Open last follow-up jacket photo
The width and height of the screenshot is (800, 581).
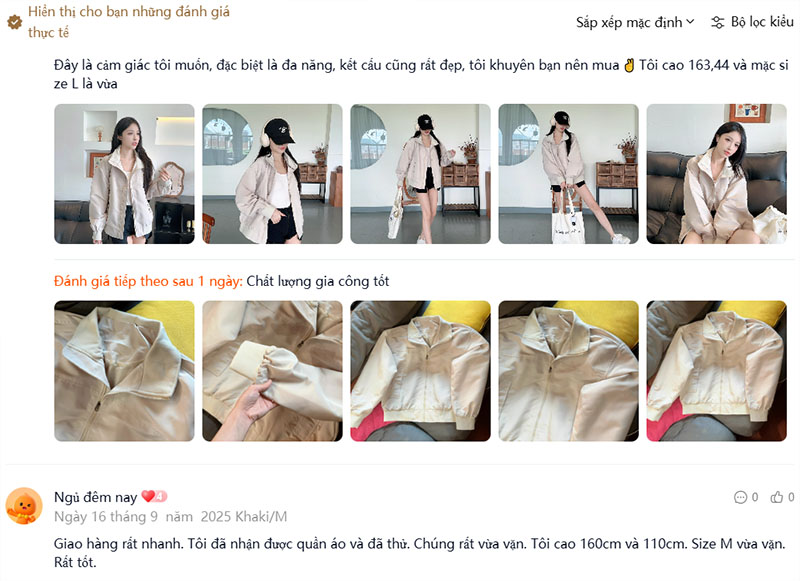click(716, 371)
